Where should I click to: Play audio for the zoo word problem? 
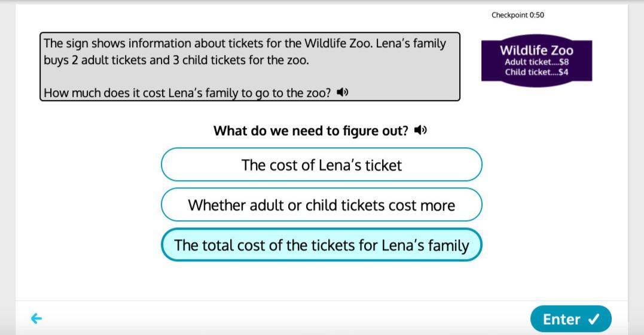(x=342, y=92)
